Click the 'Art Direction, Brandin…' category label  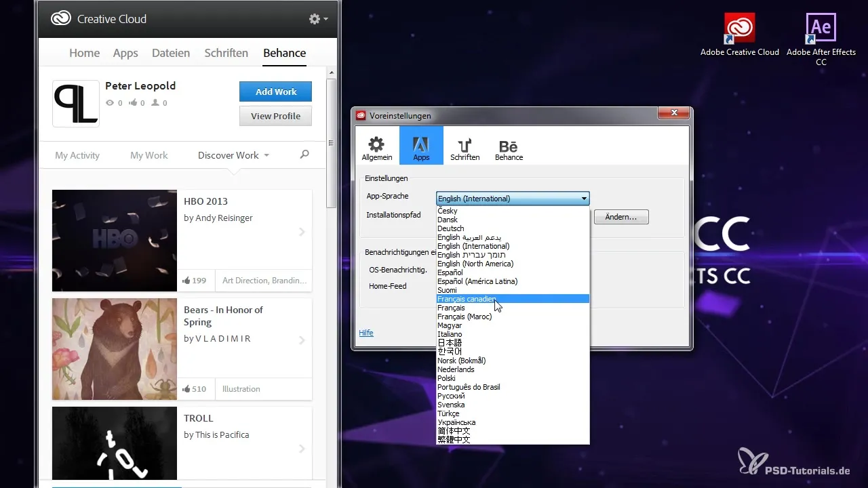click(x=264, y=281)
